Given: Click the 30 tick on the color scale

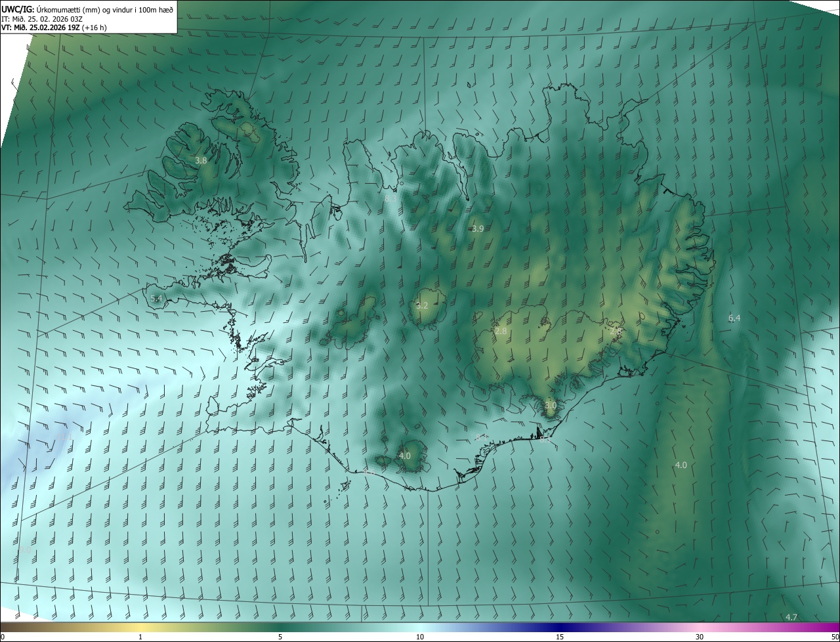Looking at the screenshot, I should coord(700,637).
